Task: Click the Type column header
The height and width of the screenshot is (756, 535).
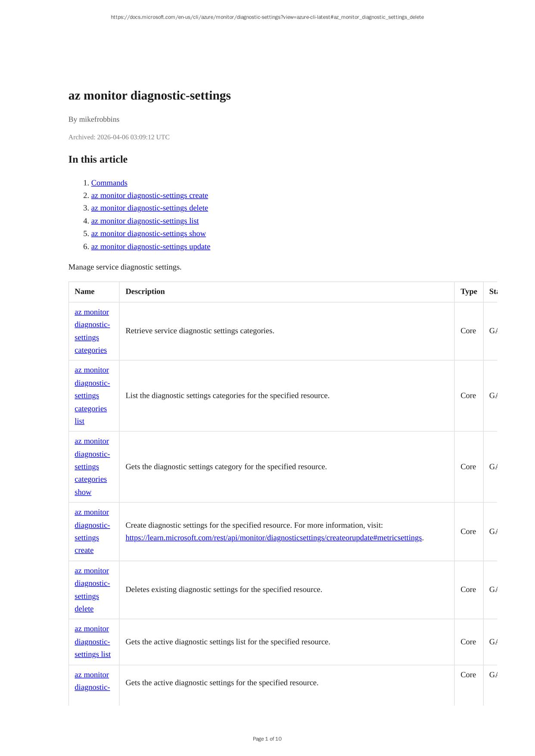Action: 469,291
